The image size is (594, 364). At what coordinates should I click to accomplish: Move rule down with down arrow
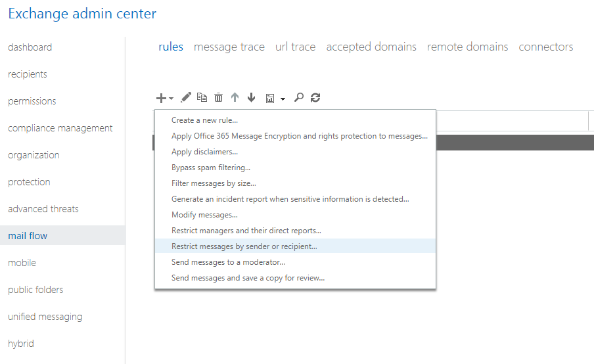tap(251, 97)
